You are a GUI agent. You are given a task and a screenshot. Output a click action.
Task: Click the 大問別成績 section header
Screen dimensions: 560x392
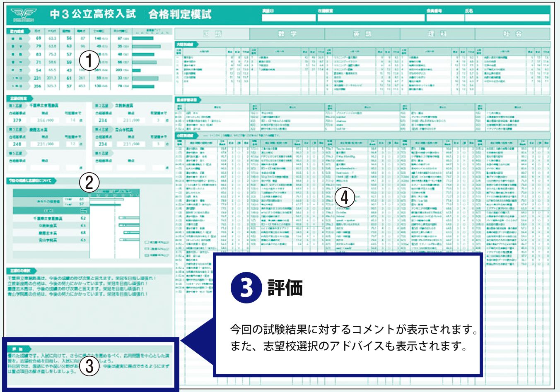[x=187, y=44]
